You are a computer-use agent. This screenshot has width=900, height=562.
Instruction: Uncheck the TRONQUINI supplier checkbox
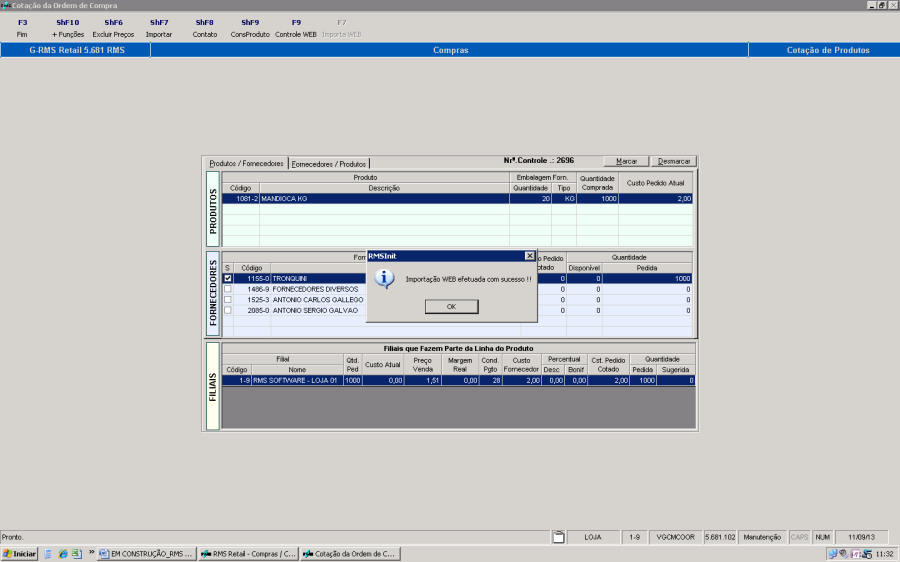[227, 279]
